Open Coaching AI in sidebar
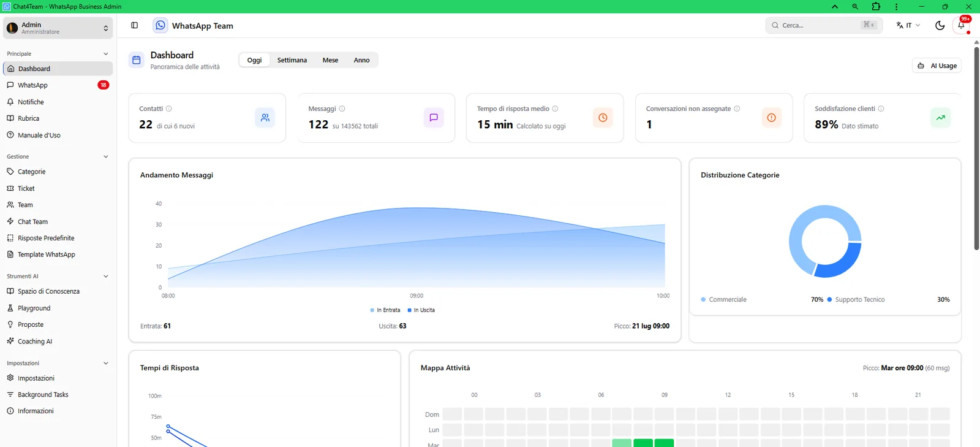 pos(58,341)
